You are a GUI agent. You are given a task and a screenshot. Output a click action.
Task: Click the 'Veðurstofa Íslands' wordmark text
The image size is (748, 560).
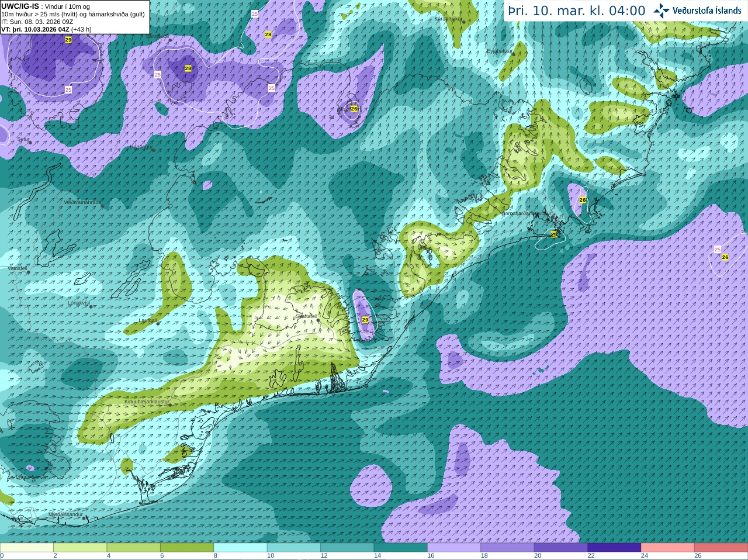click(x=707, y=11)
